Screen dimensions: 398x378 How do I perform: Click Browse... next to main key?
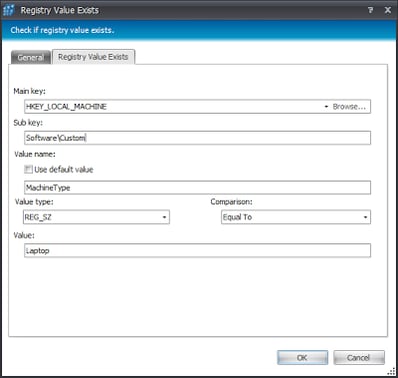[349, 107]
